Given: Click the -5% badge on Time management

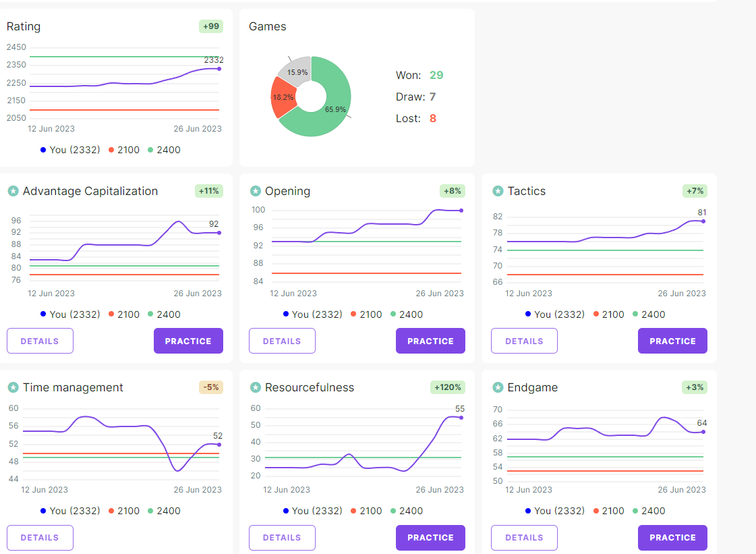Looking at the screenshot, I should [211, 387].
